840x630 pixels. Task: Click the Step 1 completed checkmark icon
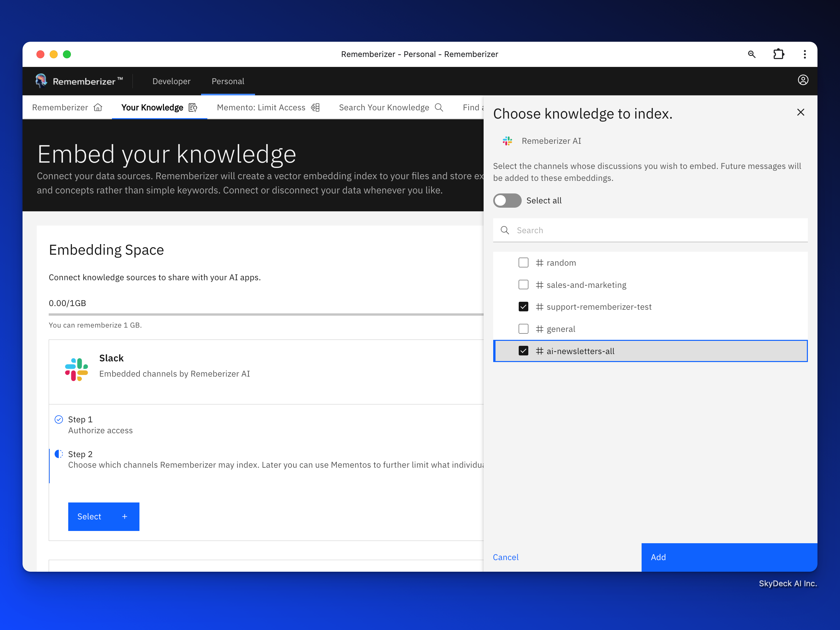tap(59, 419)
